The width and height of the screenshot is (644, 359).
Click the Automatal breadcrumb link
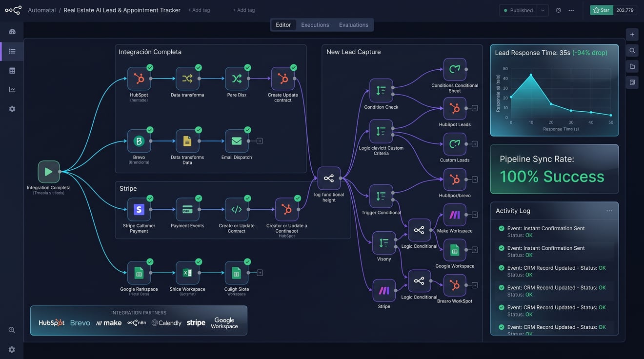click(x=42, y=10)
